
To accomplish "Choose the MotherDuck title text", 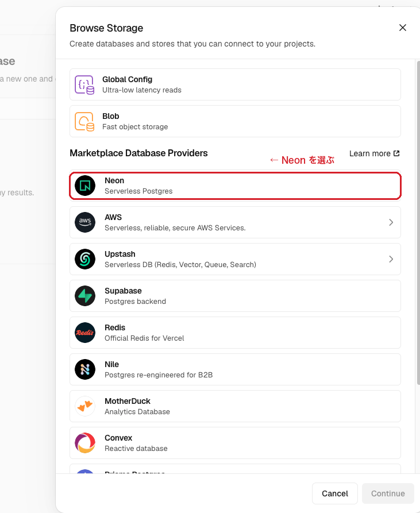I will tap(127, 401).
